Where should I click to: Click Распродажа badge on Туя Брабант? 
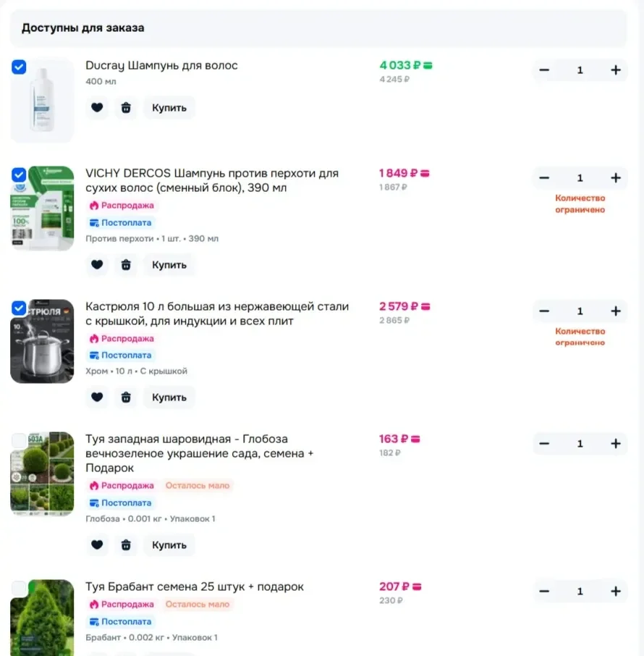point(122,604)
